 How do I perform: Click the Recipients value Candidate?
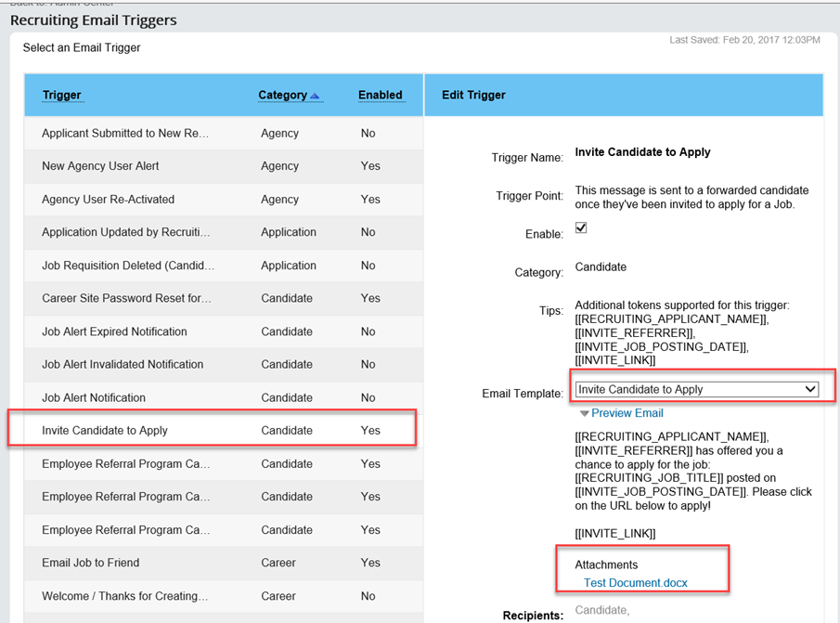pos(602,610)
